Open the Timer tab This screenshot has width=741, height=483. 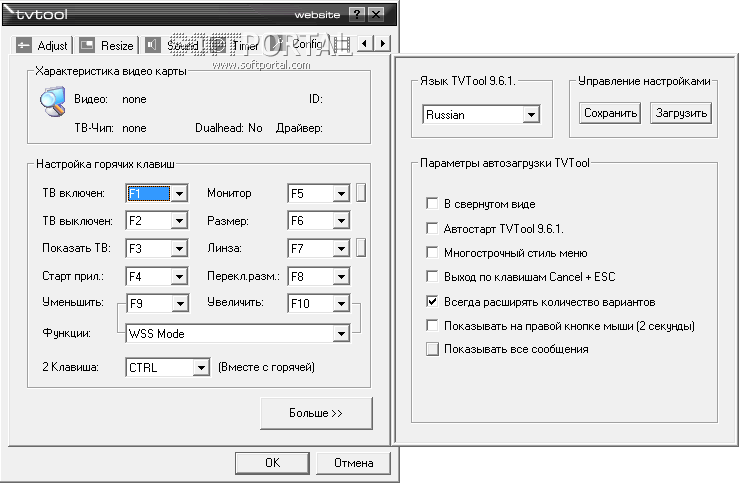(x=234, y=45)
